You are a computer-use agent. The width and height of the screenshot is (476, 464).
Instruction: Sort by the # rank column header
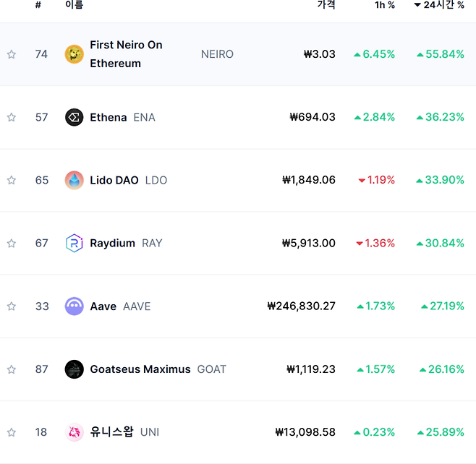point(38,5)
